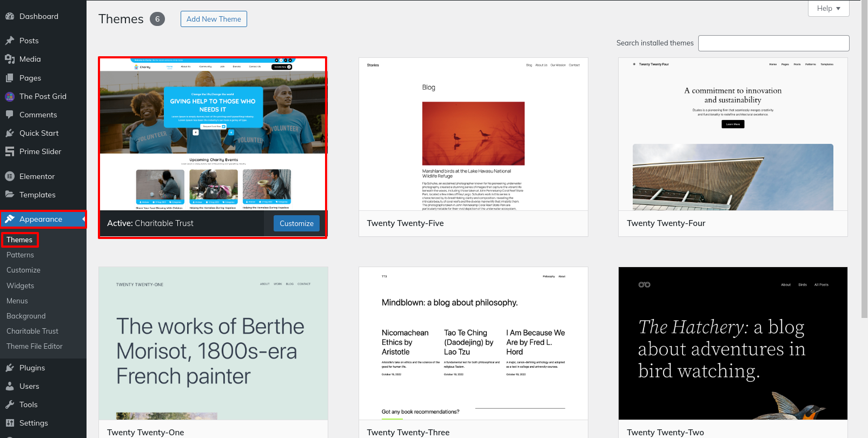Select Theme File Editor submenu
This screenshot has height=438, width=868.
(35, 346)
